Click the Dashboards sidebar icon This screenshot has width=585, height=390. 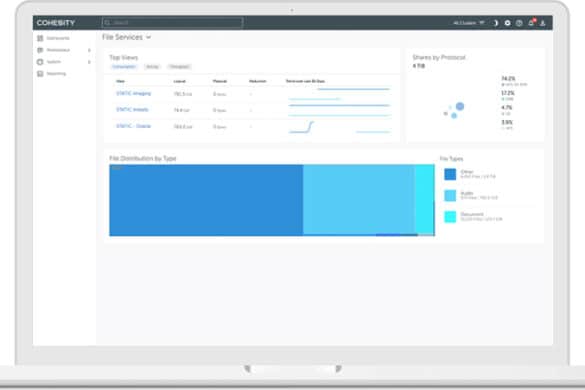point(40,38)
